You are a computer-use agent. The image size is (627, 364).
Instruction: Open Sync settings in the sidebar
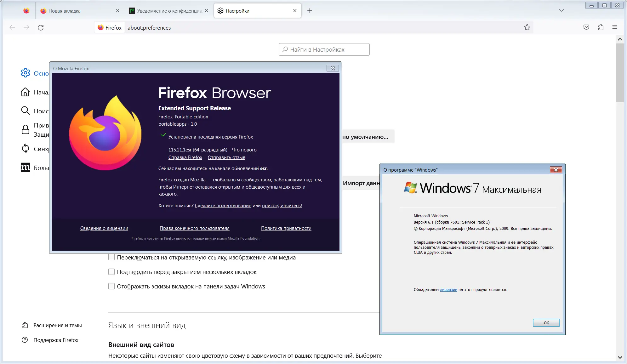(26, 149)
